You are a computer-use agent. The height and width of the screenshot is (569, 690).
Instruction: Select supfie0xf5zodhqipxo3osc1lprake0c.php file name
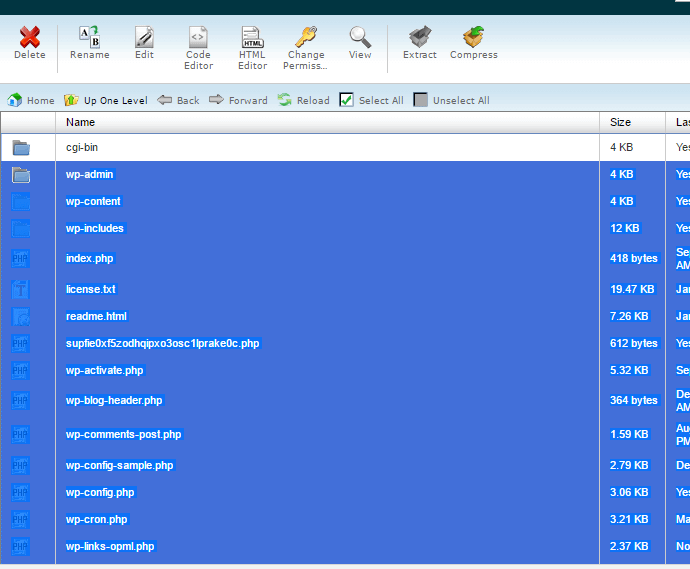(x=163, y=343)
